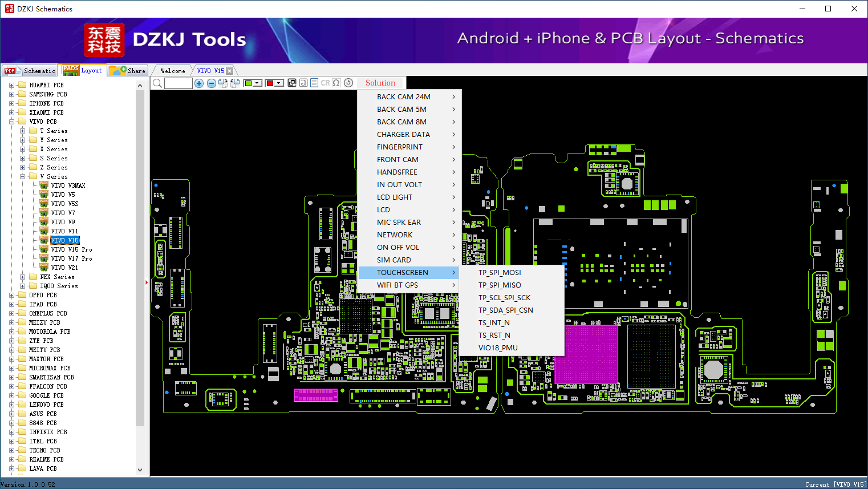The width and height of the screenshot is (868, 489).
Task: Open LCD LIGHT submenu
Action: [x=409, y=197]
